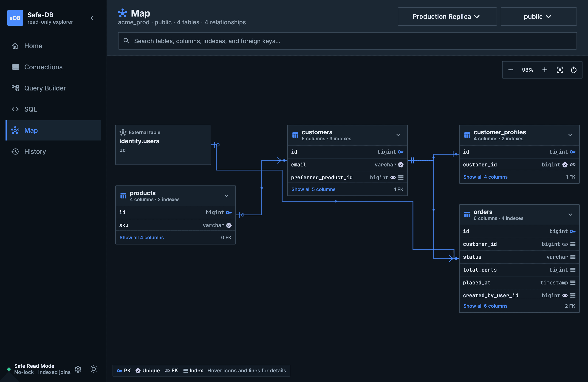Click the total_cents column row in orders

tap(519, 270)
